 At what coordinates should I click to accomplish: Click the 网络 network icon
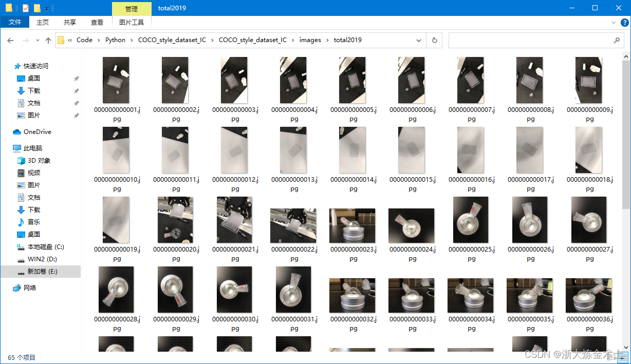[17, 288]
